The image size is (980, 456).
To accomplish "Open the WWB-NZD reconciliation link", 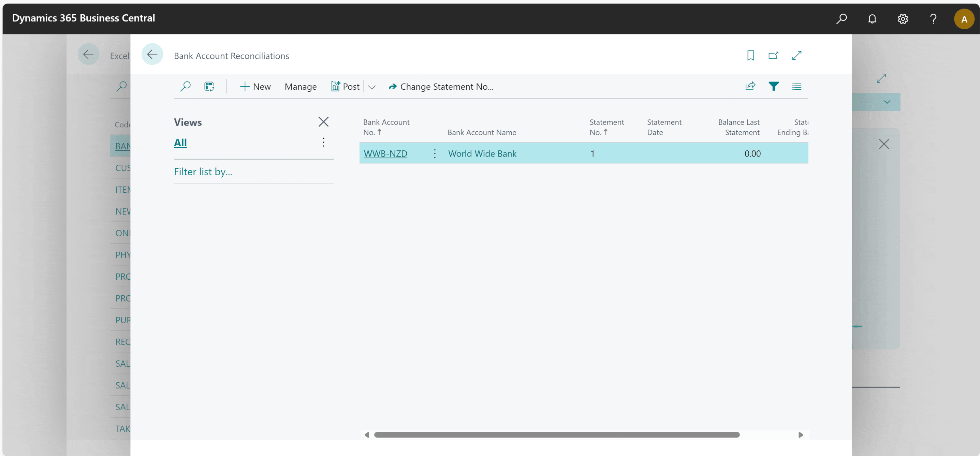I will pos(385,153).
